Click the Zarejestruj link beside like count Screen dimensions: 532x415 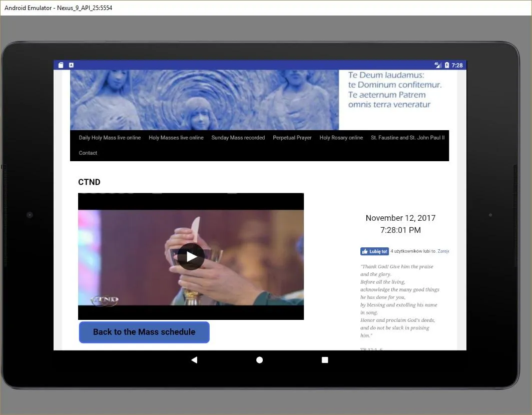(443, 251)
